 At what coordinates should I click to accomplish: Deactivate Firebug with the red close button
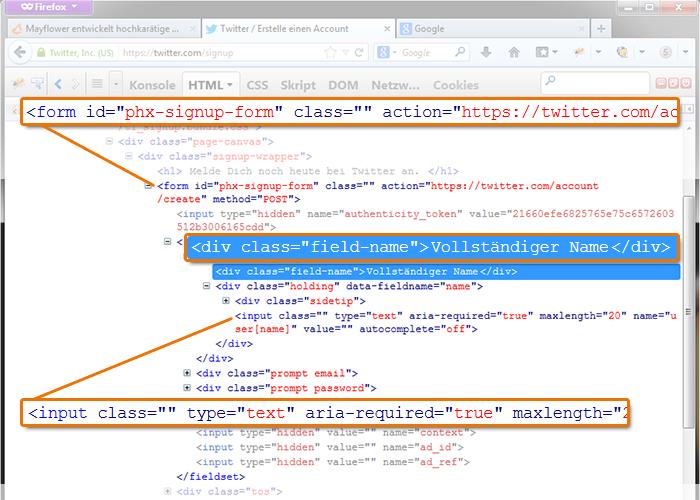(x=686, y=83)
